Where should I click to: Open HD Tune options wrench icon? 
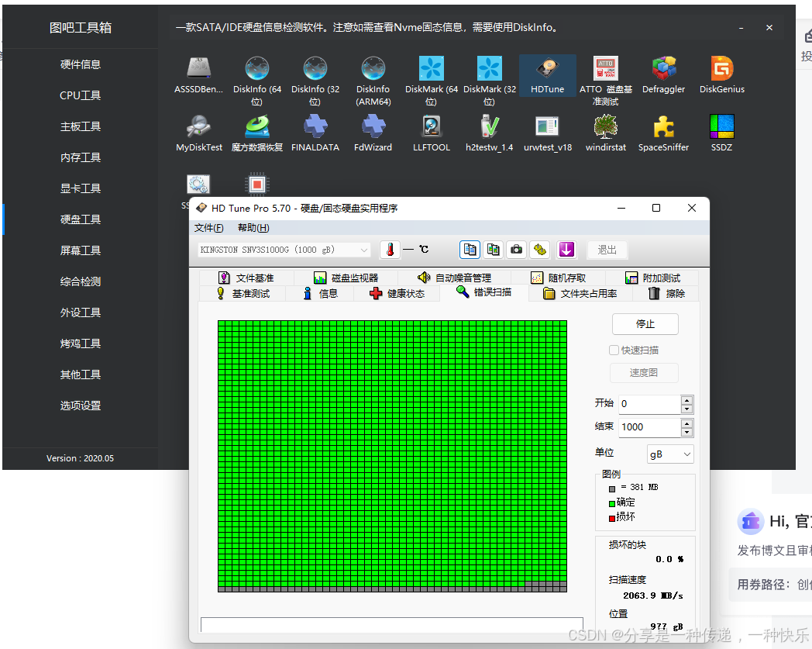(x=540, y=250)
